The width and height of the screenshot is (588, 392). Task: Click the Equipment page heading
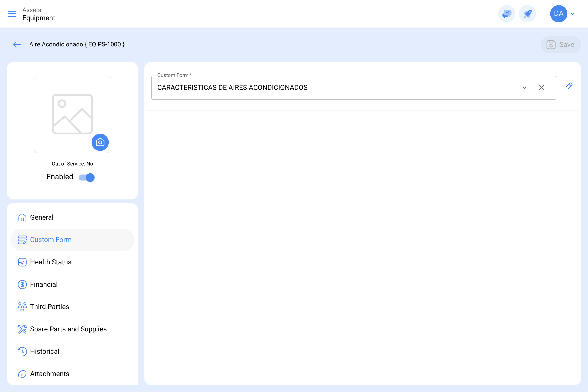click(39, 18)
